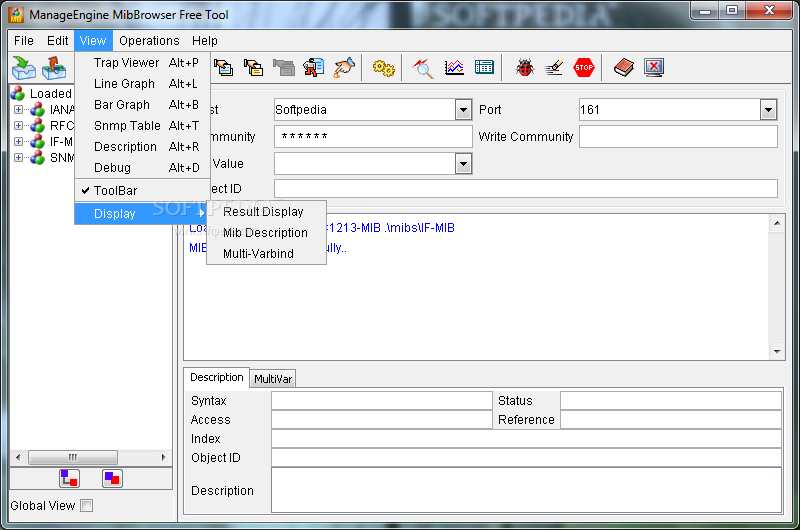Select Description Alt+R menu entry

pos(143,147)
